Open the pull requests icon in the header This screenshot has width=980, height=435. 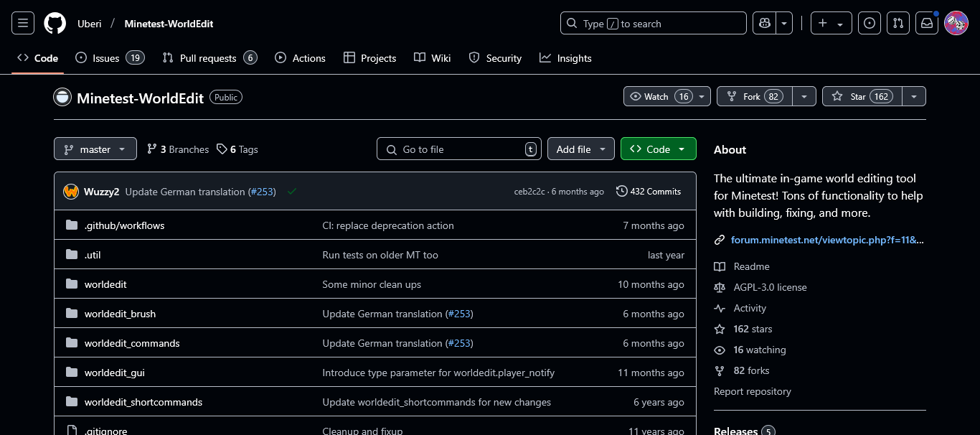pos(898,24)
